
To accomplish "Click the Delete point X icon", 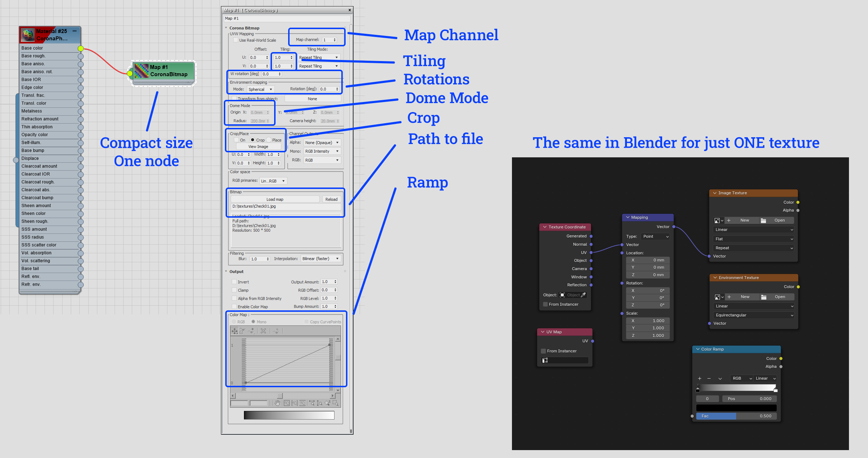I will [263, 331].
